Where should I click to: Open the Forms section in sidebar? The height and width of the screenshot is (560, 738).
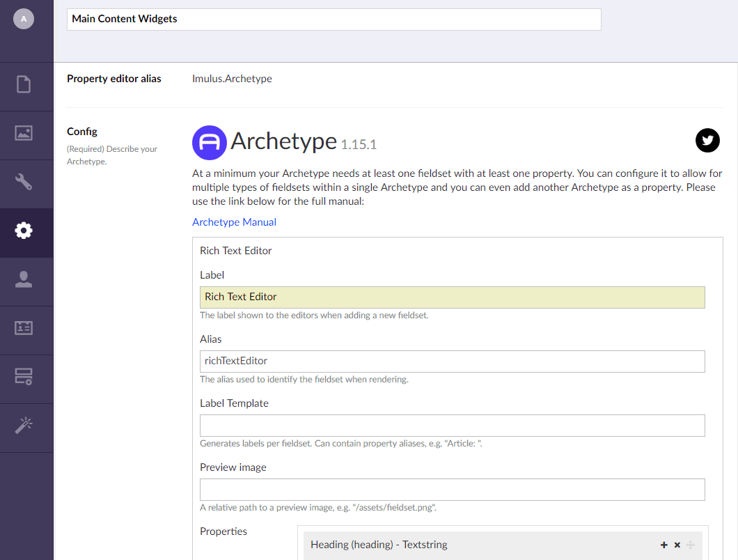pos(24,376)
